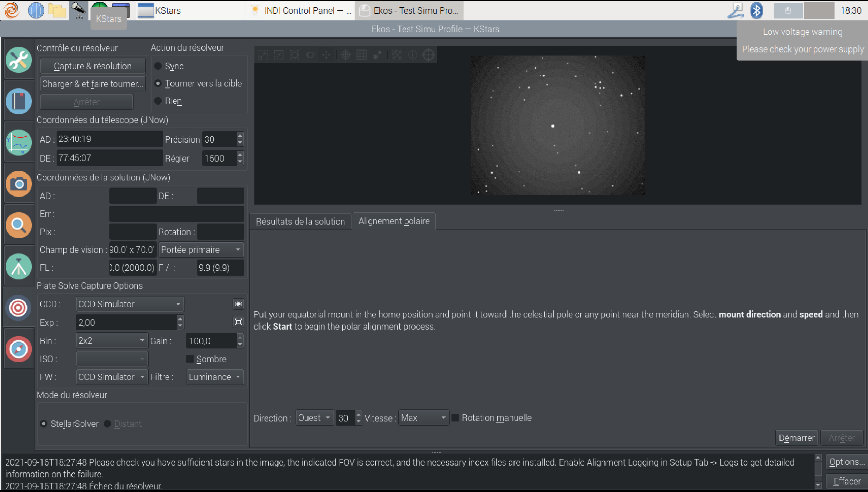
Task: Open the Guide module compass icon
Action: [18, 349]
